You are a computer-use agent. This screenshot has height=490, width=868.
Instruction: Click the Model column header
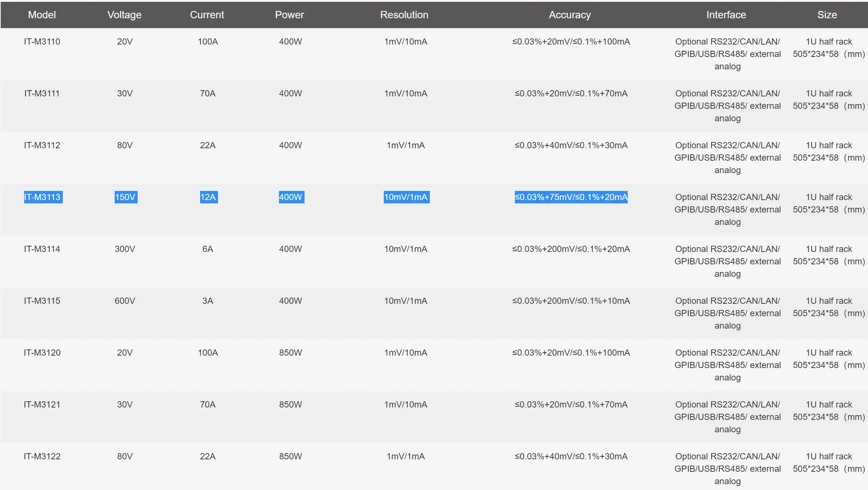tap(42, 15)
